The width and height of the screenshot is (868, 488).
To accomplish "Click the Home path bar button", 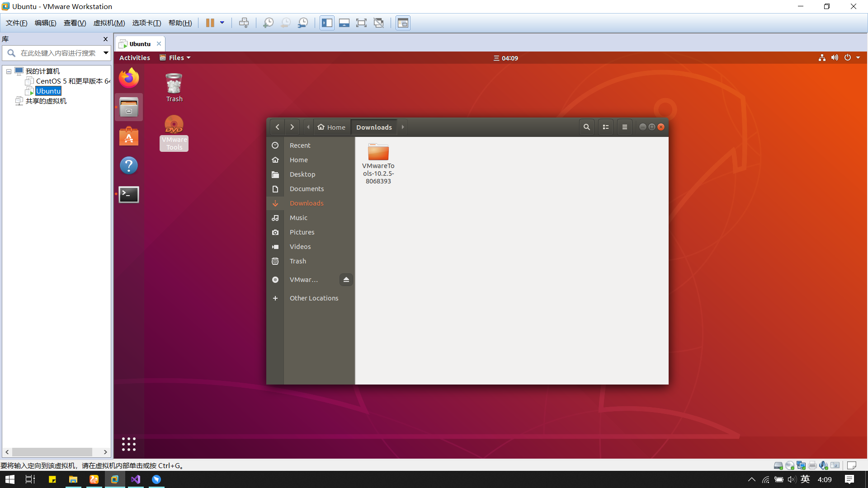I will pos(332,127).
